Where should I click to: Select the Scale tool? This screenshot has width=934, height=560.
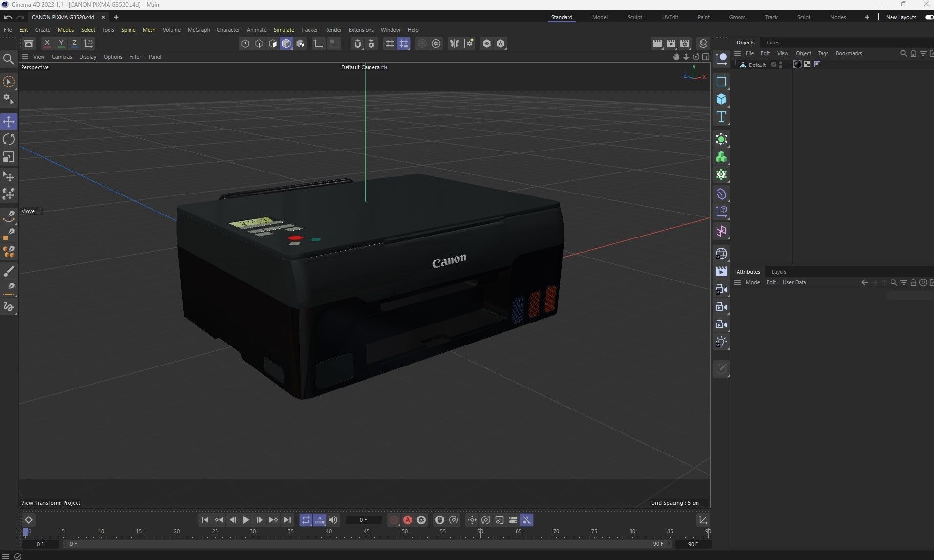point(9,157)
